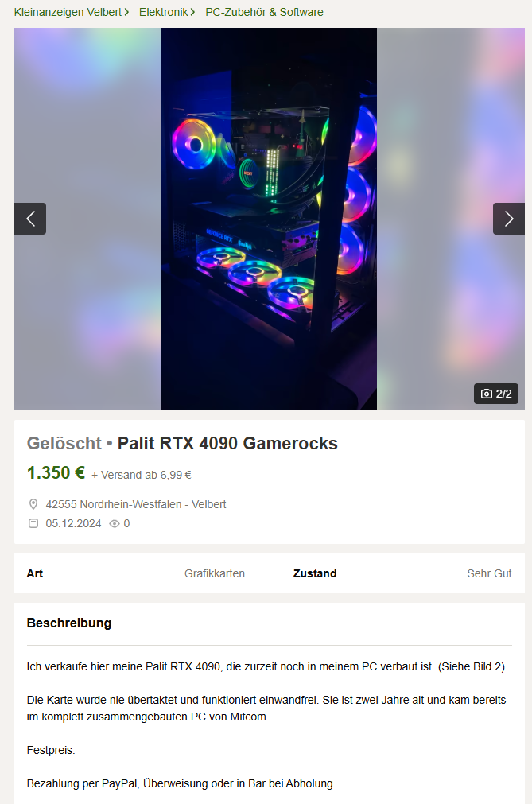532x804 pixels.
Task: Click the Sehr Gut condition value
Action: [x=490, y=573]
